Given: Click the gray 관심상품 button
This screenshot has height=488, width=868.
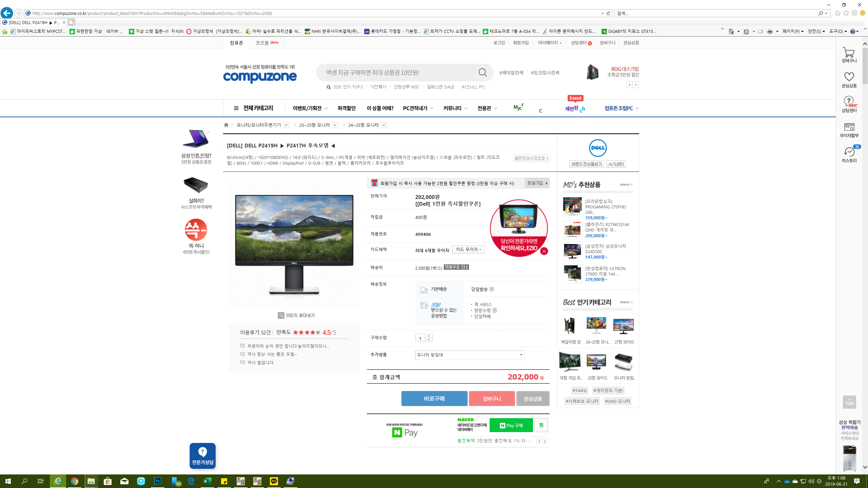Looking at the screenshot, I should pyautogui.click(x=533, y=399).
